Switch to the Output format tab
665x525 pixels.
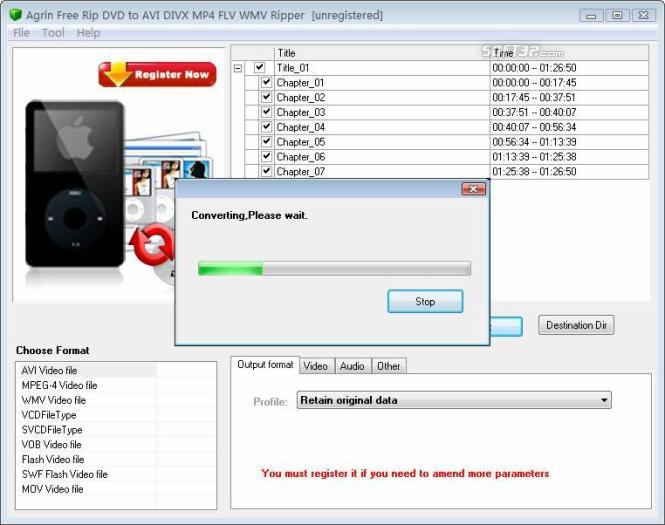(x=265, y=365)
